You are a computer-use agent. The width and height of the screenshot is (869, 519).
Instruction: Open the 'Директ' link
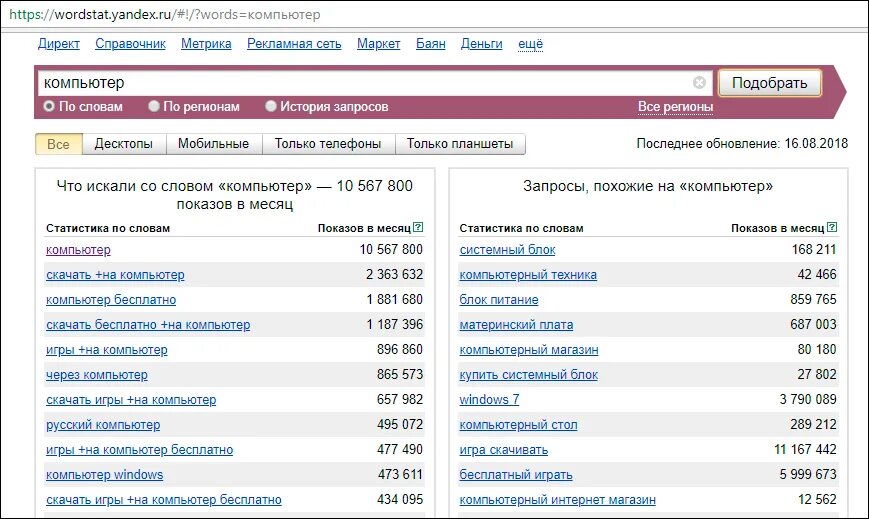[x=59, y=44]
